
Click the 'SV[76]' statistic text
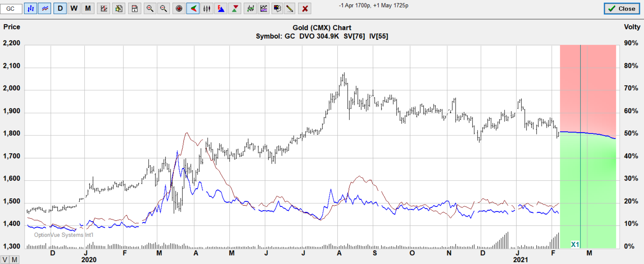tap(354, 36)
